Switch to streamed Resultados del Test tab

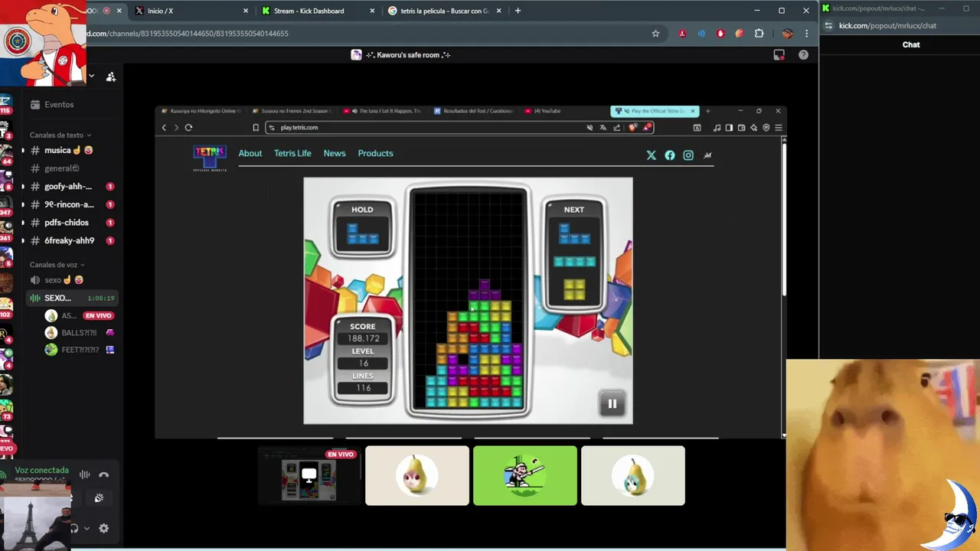click(473, 111)
